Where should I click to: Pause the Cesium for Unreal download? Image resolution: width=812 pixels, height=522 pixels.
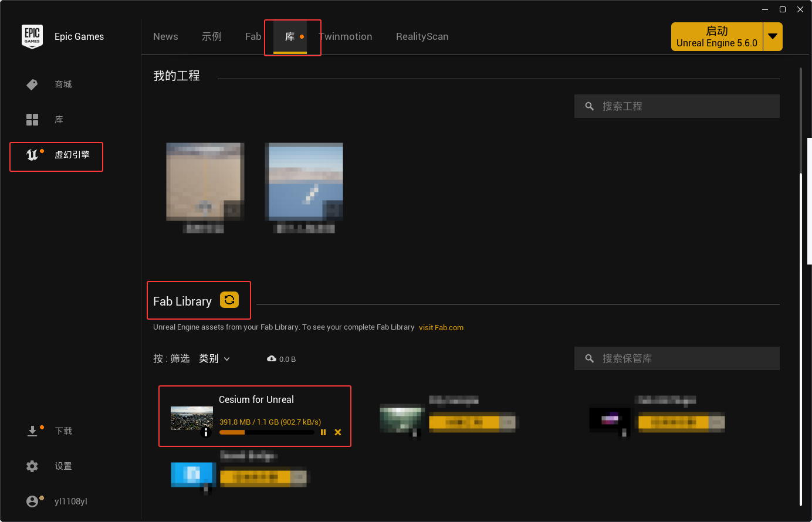pyautogui.click(x=323, y=432)
